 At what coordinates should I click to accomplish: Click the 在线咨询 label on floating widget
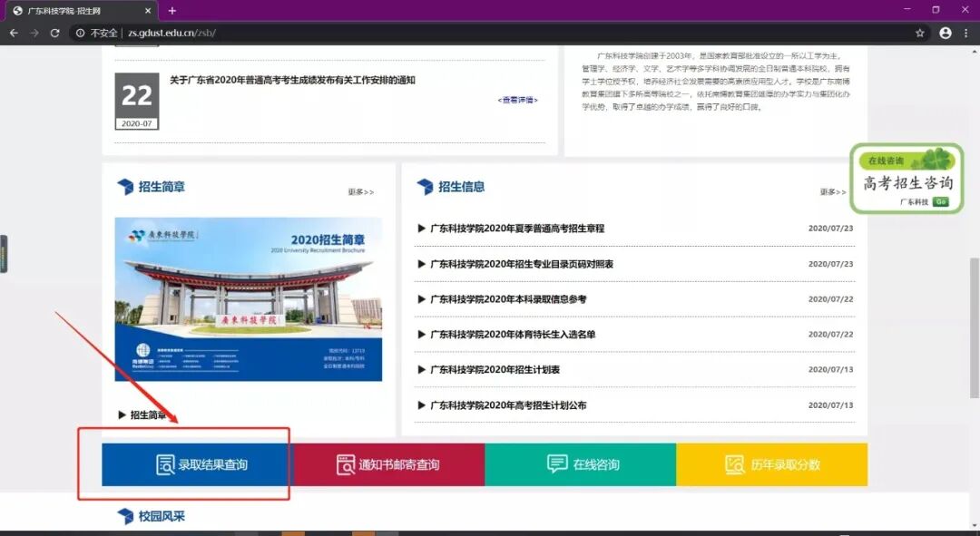click(x=886, y=161)
